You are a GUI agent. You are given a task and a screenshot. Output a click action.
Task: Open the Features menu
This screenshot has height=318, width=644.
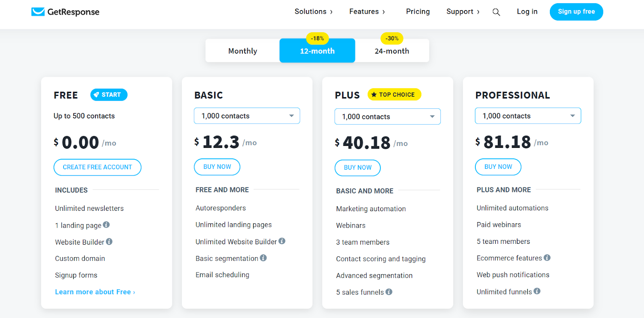(367, 12)
